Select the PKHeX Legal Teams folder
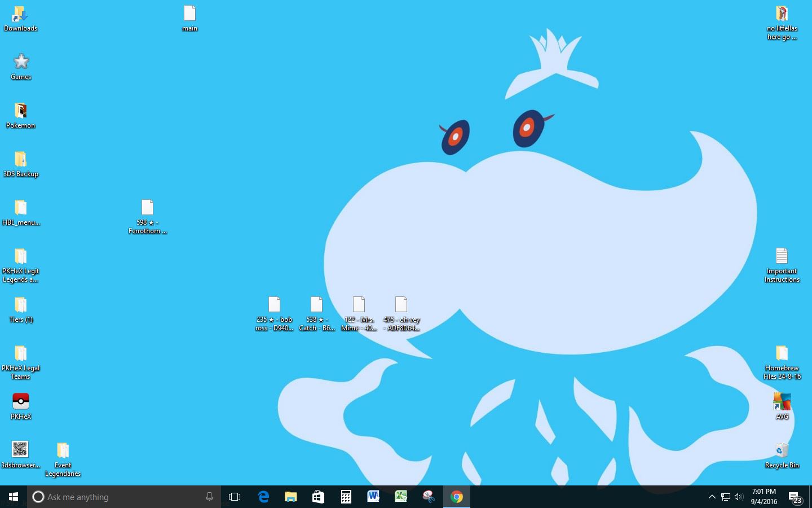The height and width of the screenshot is (508, 812). [21, 362]
